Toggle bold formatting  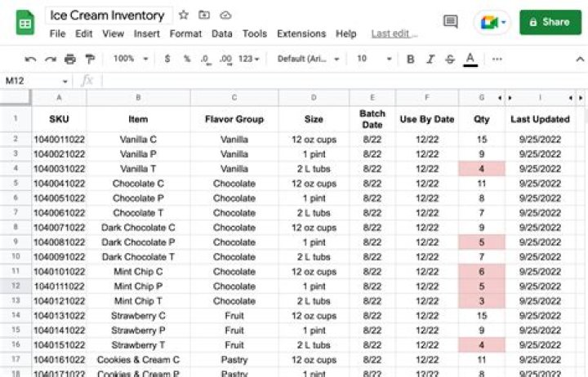(x=410, y=60)
